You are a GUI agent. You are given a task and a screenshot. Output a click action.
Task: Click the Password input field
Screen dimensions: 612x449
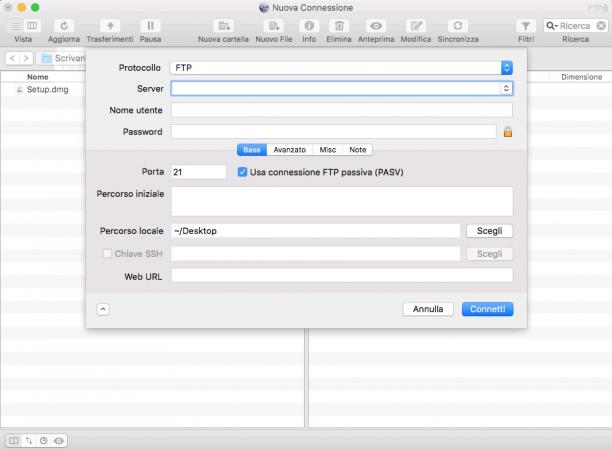pos(334,132)
